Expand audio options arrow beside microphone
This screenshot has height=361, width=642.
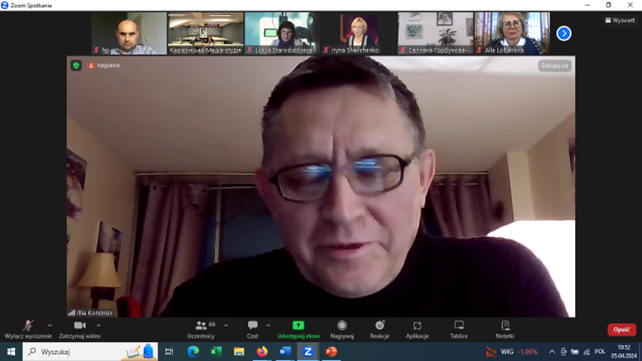coord(50,326)
